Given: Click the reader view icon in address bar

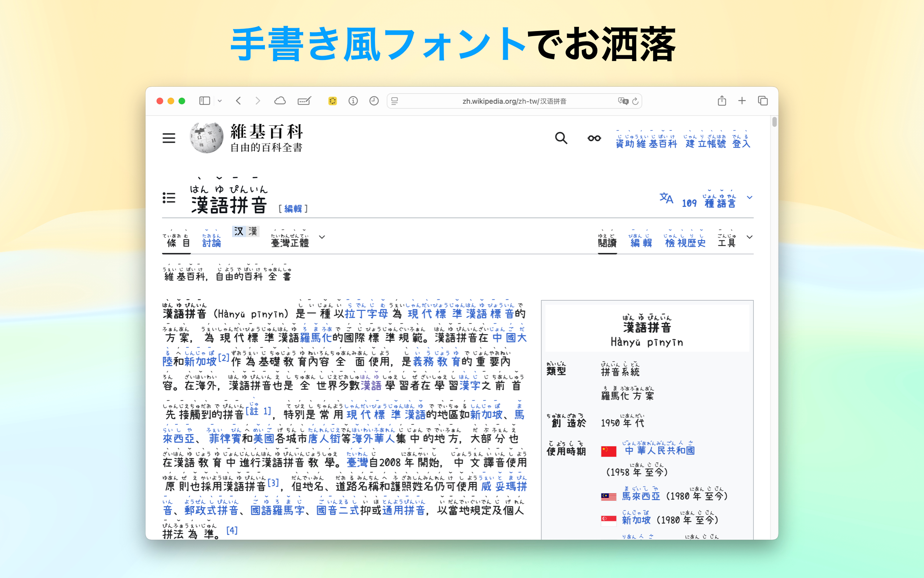Looking at the screenshot, I should click(x=395, y=101).
